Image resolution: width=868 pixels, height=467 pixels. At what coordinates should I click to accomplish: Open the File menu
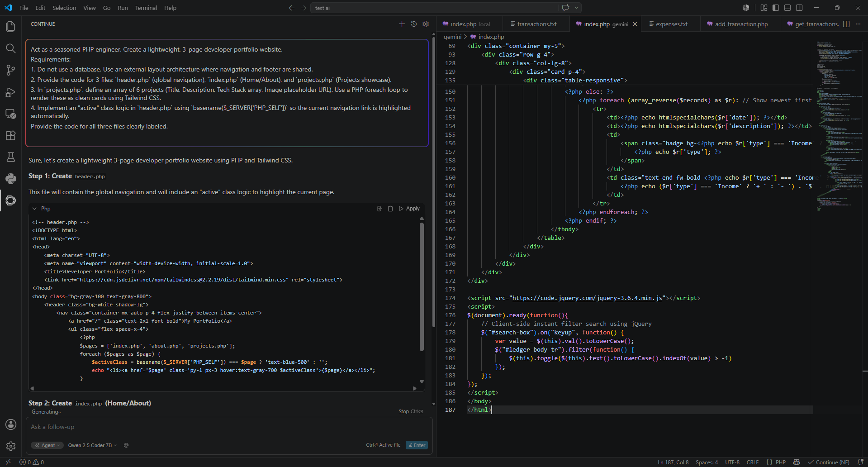tap(24, 8)
